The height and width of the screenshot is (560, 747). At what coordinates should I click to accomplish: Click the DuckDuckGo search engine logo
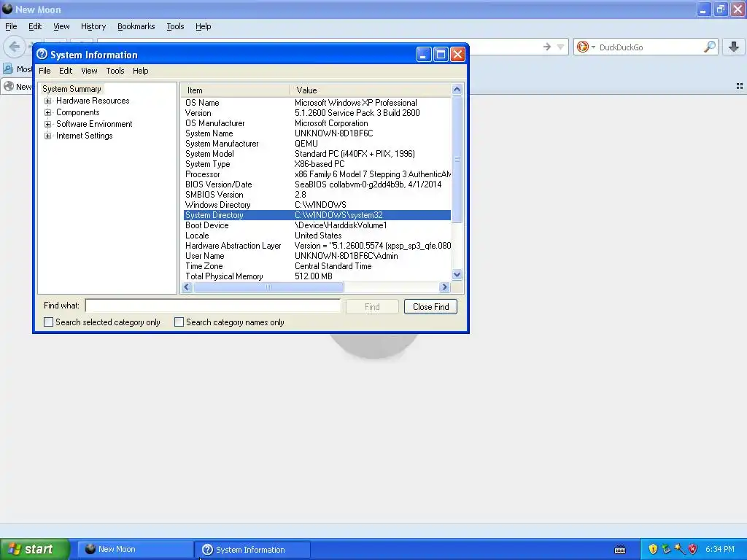click(x=582, y=47)
